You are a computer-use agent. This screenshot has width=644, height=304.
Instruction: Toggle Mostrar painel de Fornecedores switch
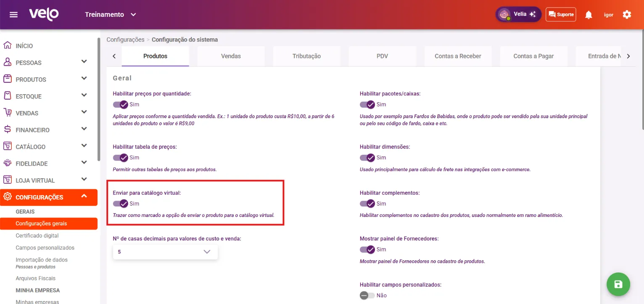(367, 249)
